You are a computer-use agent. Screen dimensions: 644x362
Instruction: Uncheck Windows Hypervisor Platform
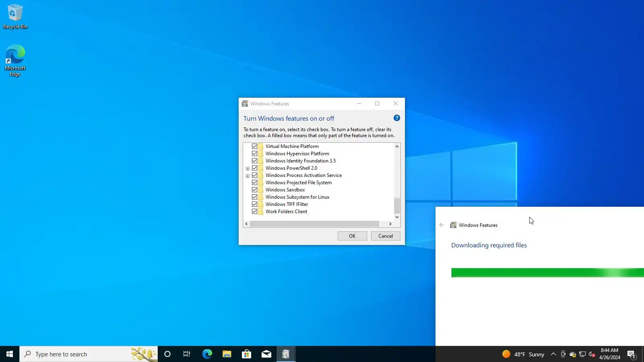[x=254, y=154]
